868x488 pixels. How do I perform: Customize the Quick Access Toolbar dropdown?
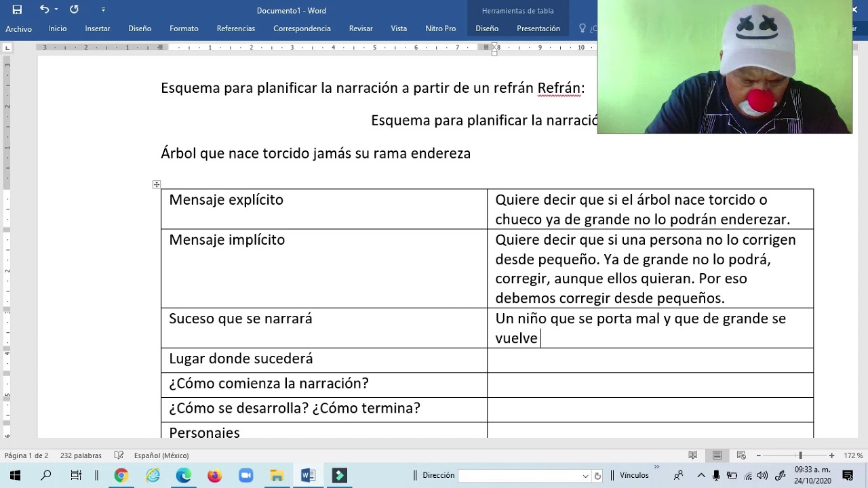(103, 9)
